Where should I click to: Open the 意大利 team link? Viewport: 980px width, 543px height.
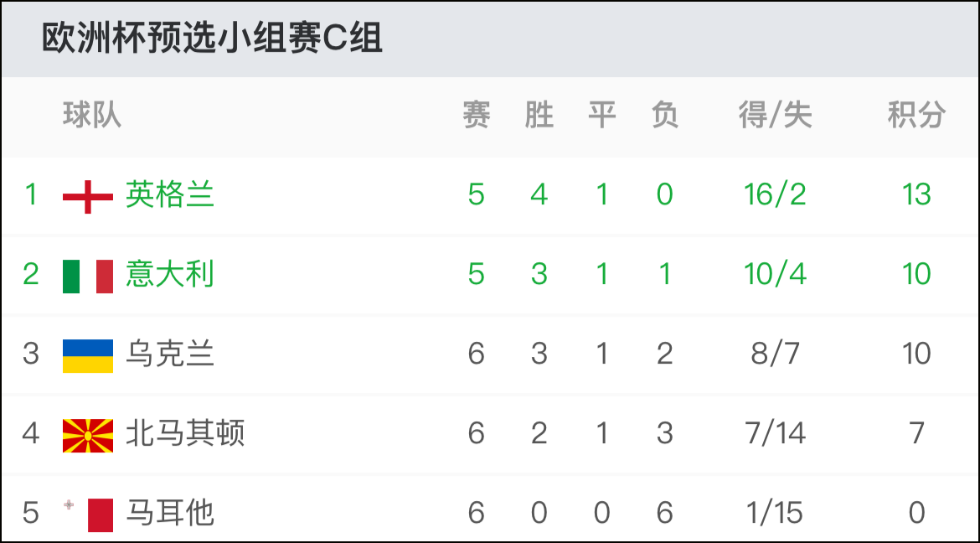(x=170, y=274)
